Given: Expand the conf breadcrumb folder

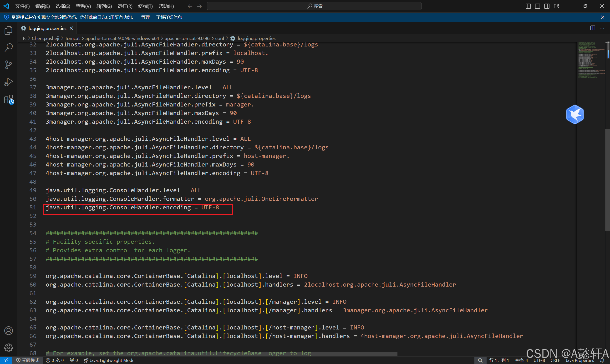Looking at the screenshot, I should coord(219,38).
